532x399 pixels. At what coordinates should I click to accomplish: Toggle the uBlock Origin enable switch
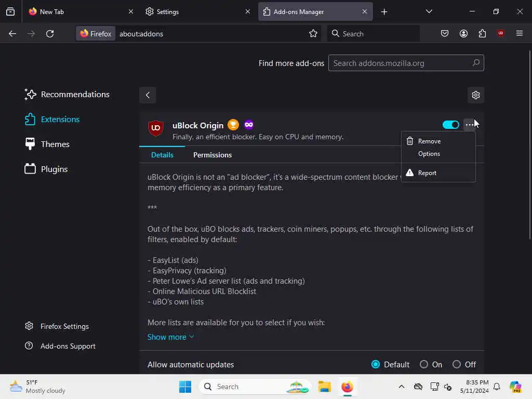(451, 125)
